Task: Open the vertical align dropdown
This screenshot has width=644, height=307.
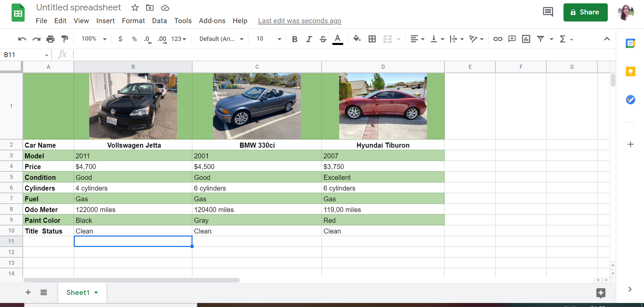Action: 437,39
